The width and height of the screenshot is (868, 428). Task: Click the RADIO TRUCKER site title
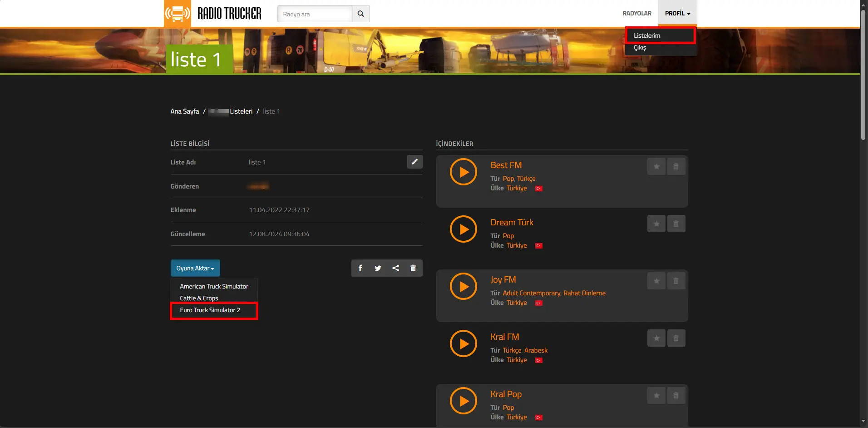coord(229,14)
